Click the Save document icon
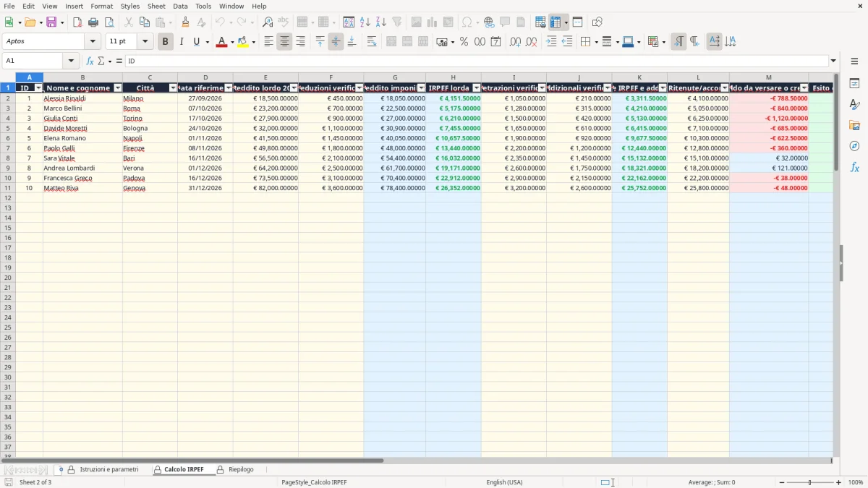The height and width of the screenshot is (488, 868). pos(51,22)
